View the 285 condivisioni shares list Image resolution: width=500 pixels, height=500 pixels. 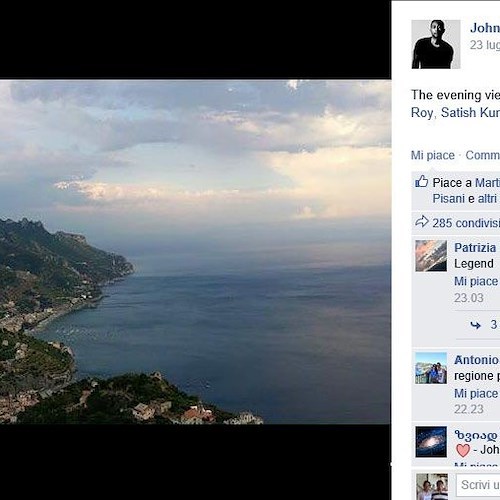pos(466,223)
